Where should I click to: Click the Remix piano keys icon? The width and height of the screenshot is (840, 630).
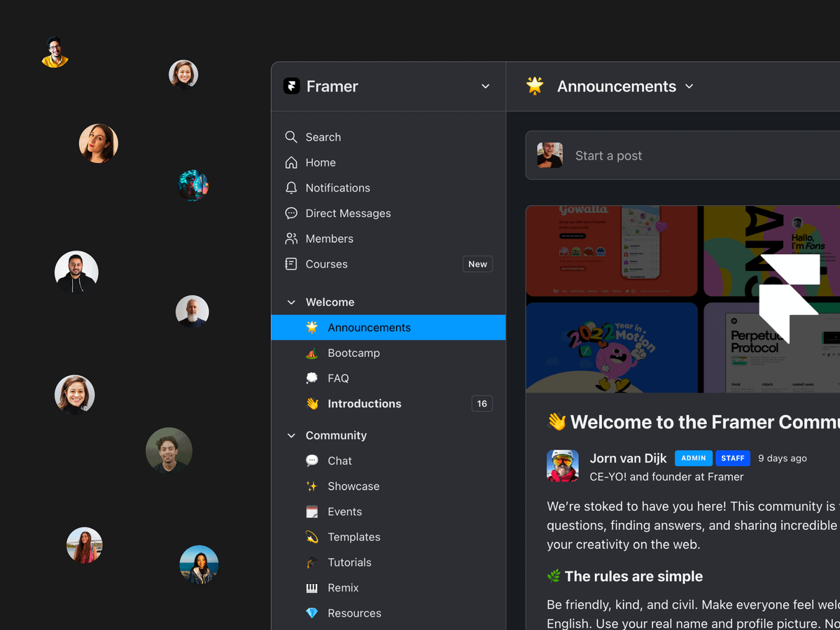(x=312, y=588)
